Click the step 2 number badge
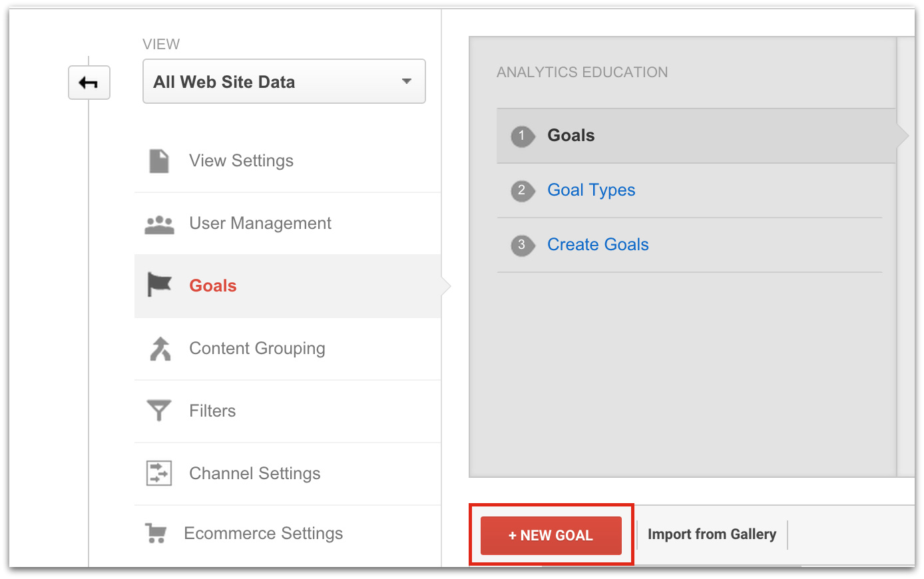Image resolution: width=924 pixels, height=579 pixels. click(522, 190)
